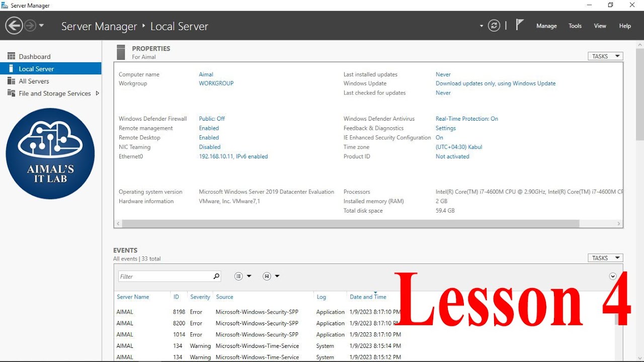Image resolution: width=644 pixels, height=362 pixels.
Task: Click the Forward navigation arrow
Action: (30, 26)
